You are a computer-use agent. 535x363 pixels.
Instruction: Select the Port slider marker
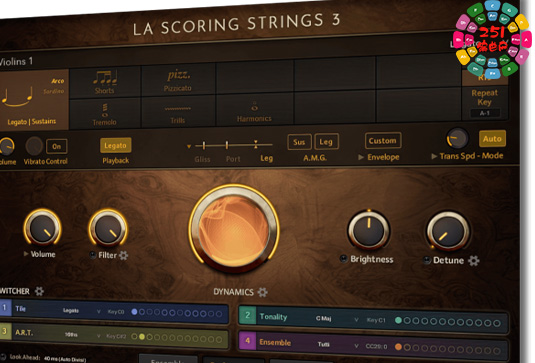point(227,145)
